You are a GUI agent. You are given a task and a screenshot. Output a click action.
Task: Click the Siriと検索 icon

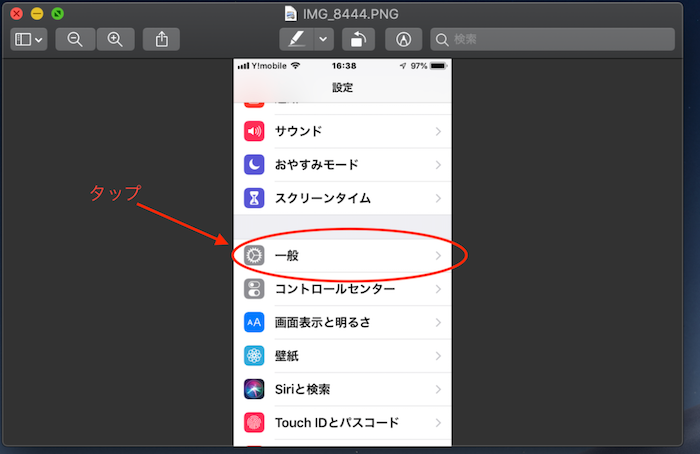click(254, 389)
